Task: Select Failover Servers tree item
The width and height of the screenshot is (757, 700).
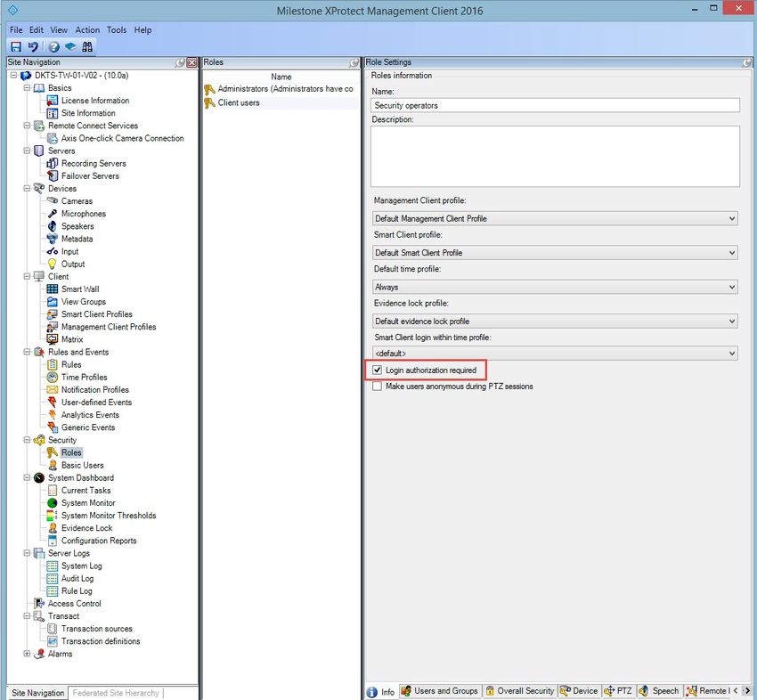Action: point(90,175)
